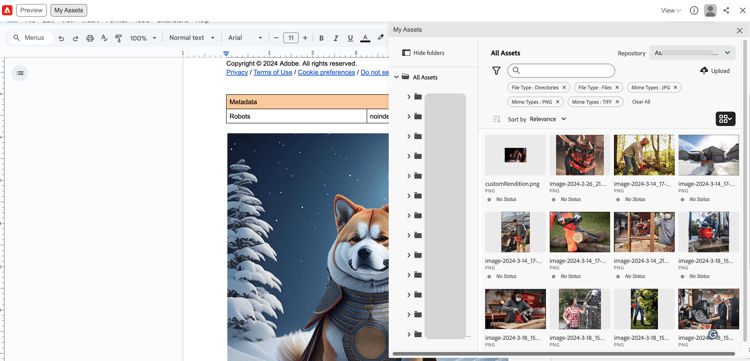Open the Repository dropdown
The height and width of the screenshot is (361, 750).
[x=692, y=53]
